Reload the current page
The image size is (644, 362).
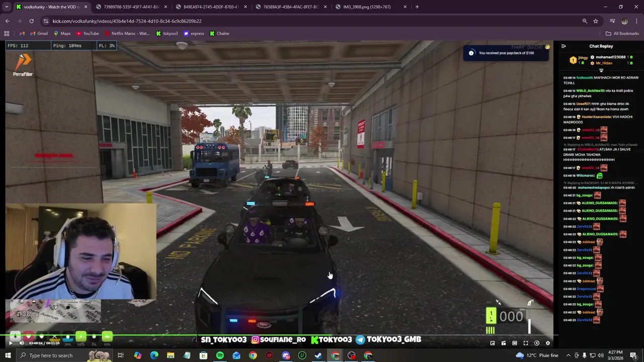click(31, 21)
